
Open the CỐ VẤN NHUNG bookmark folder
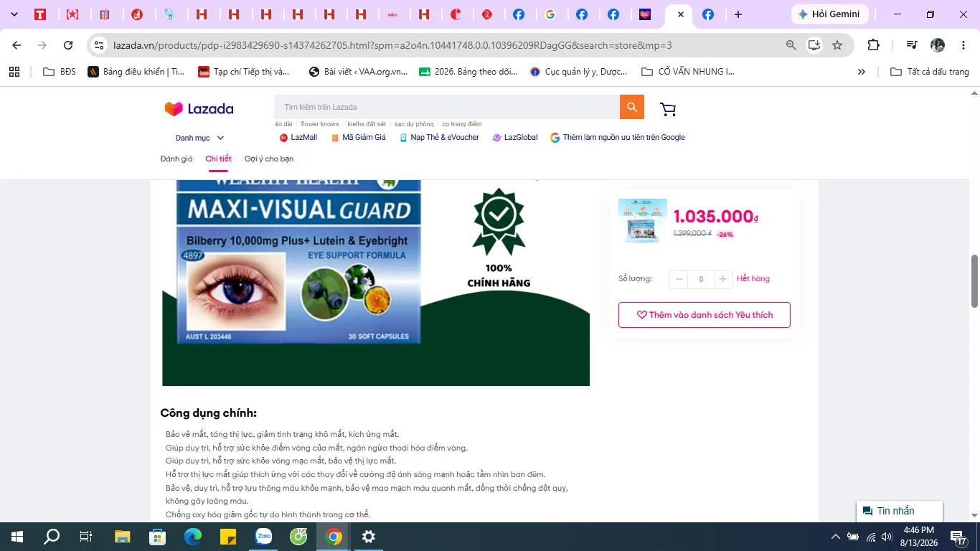(x=687, y=72)
